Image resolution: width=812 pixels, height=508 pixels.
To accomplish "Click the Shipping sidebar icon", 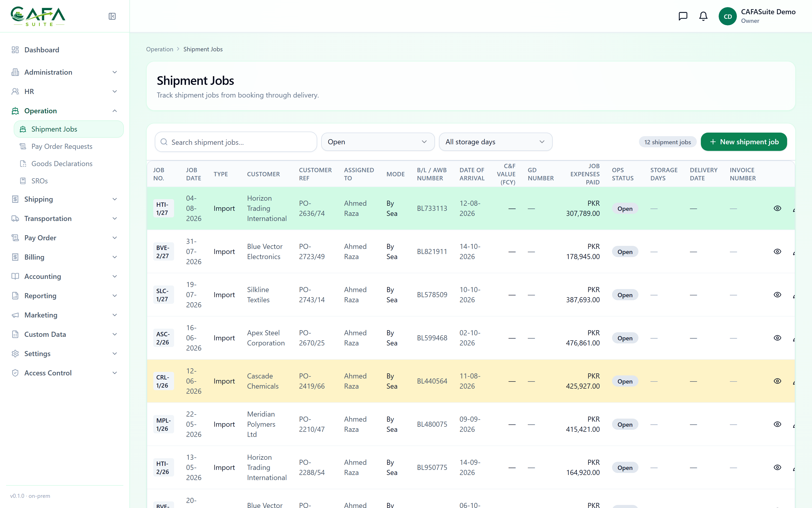I will click(15, 199).
